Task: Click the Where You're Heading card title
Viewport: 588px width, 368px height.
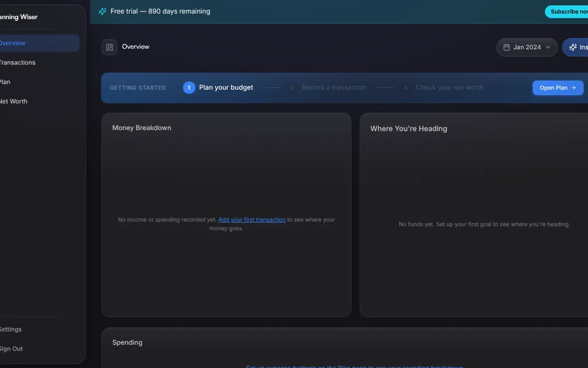Action: [408, 129]
